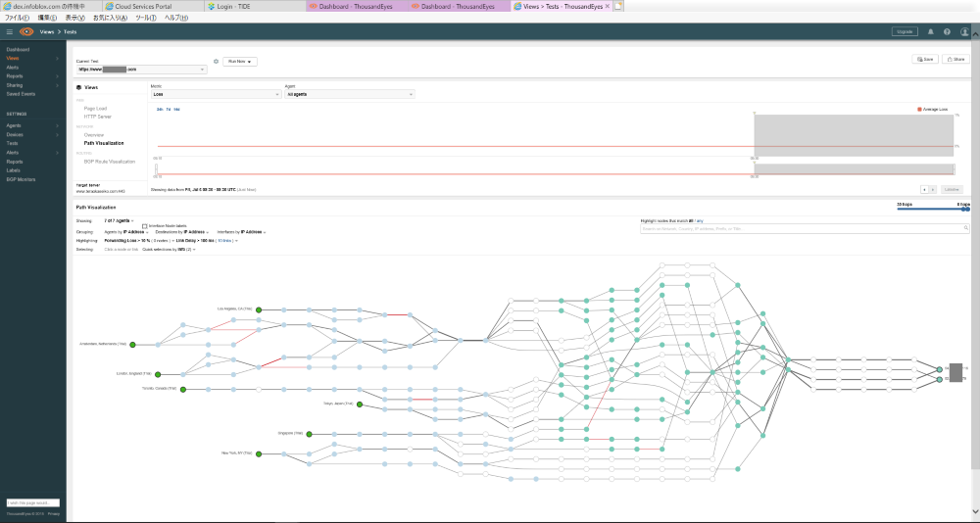Expand Forwarding Loss highlighting dropdown

click(x=139, y=241)
